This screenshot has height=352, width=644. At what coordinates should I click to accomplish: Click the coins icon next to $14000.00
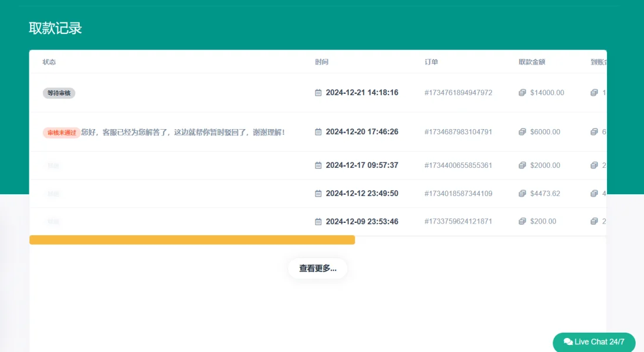pos(521,92)
